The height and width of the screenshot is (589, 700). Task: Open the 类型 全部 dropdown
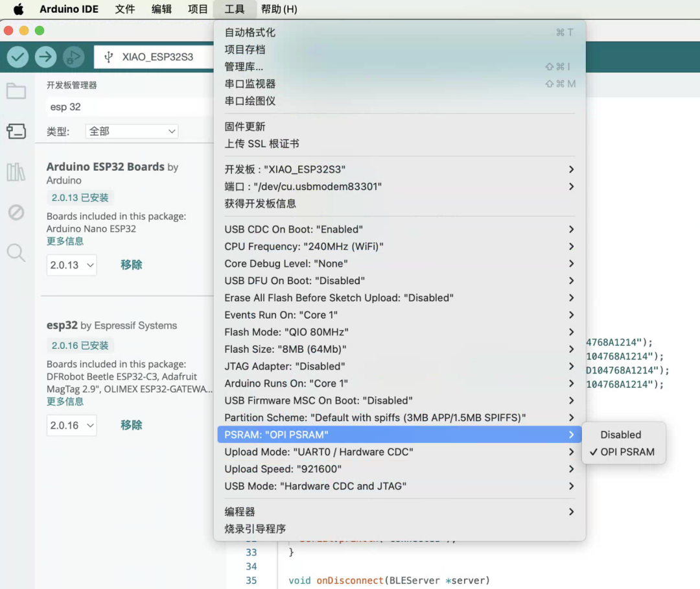tap(132, 132)
